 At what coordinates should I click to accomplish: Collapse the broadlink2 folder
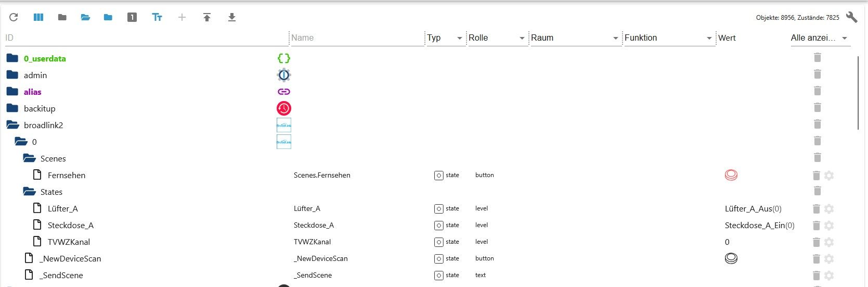12,125
